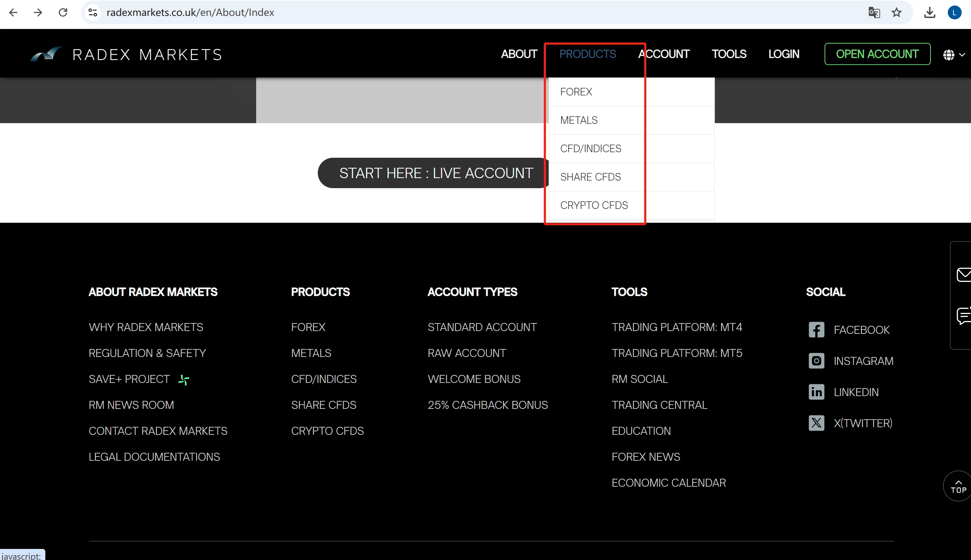The height and width of the screenshot is (560, 971).
Task: Select METALS in Products dropdown
Action: click(x=631, y=120)
